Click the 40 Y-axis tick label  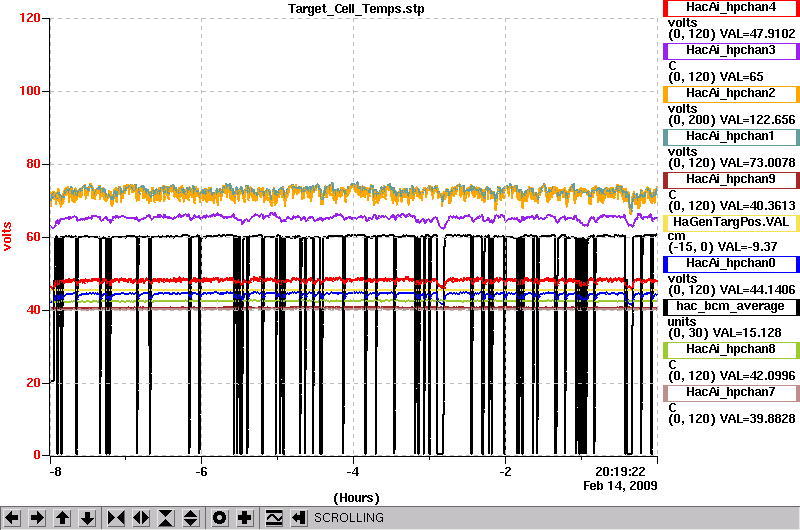tap(33, 310)
